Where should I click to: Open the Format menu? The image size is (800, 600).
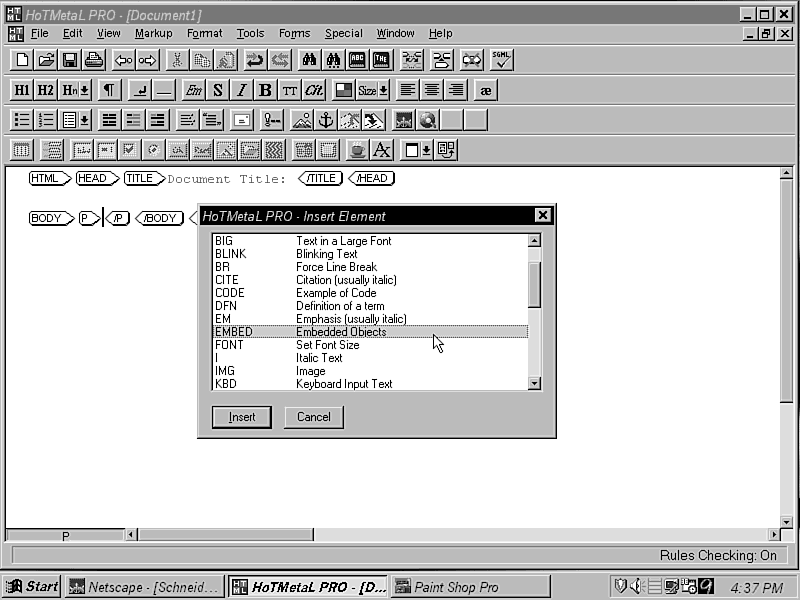(x=205, y=34)
